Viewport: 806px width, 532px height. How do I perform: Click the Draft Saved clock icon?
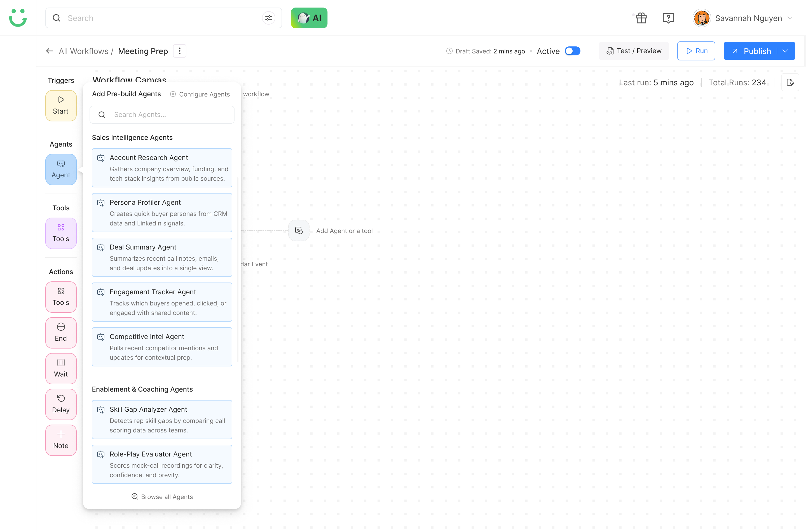(x=449, y=51)
